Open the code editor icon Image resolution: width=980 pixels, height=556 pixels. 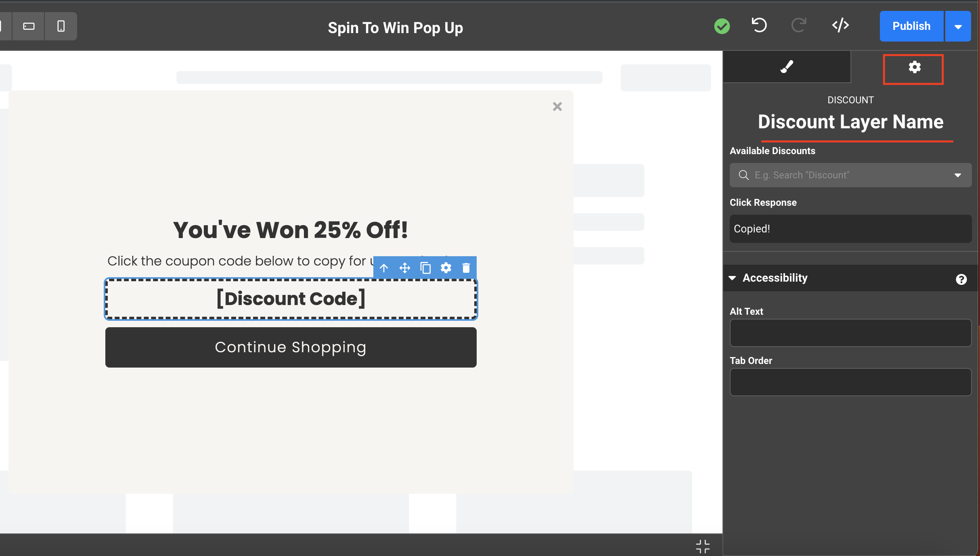[x=840, y=26]
